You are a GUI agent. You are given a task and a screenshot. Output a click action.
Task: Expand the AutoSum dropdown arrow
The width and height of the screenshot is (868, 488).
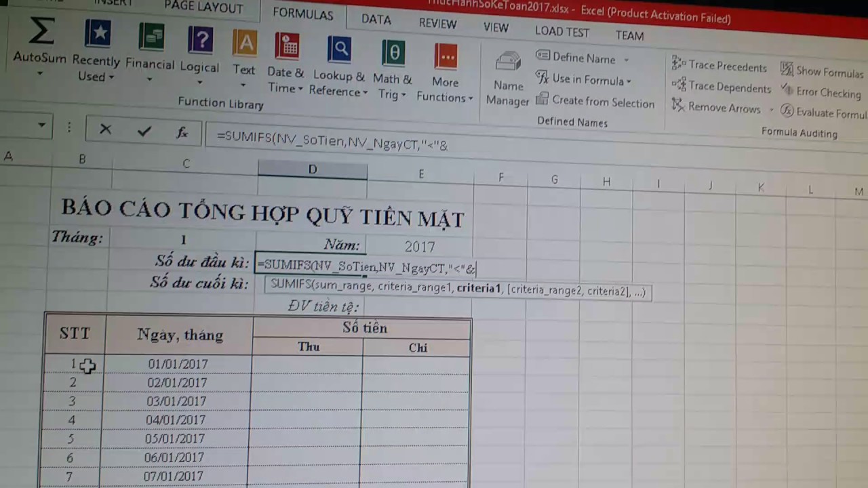click(x=39, y=73)
